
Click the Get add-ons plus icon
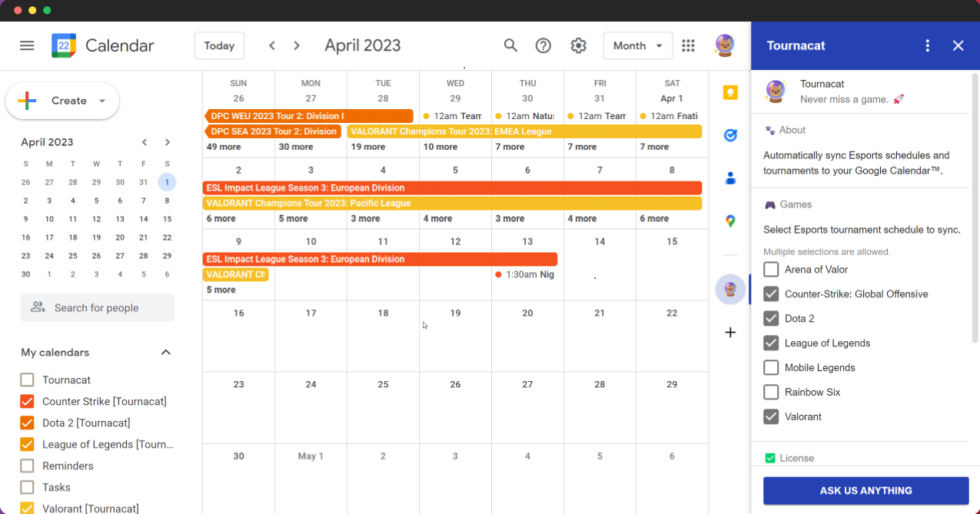[729, 332]
